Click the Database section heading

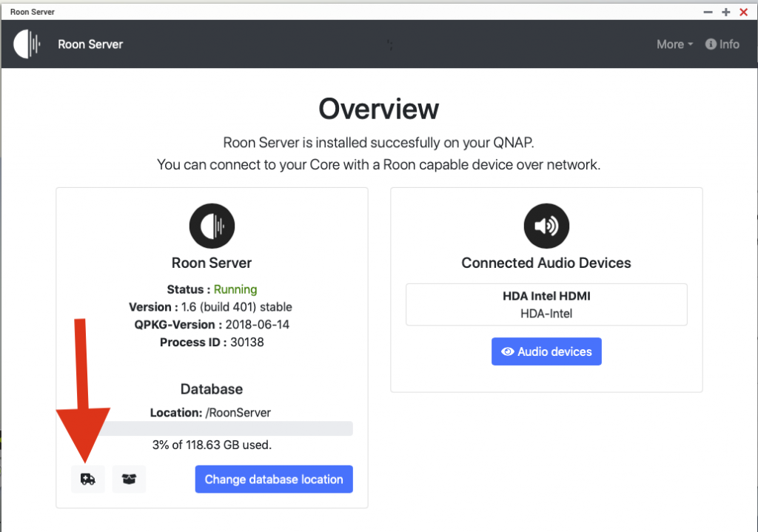tap(212, 389)
